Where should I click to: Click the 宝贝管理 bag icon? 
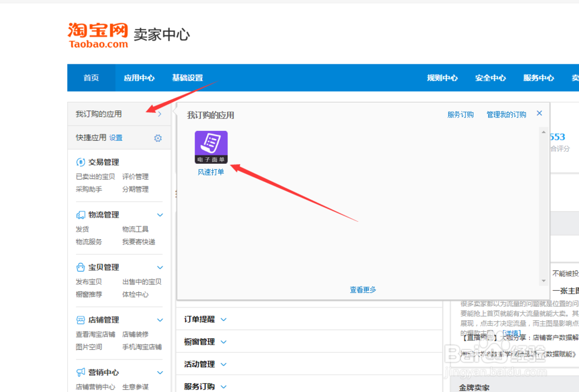pos(80,268)
